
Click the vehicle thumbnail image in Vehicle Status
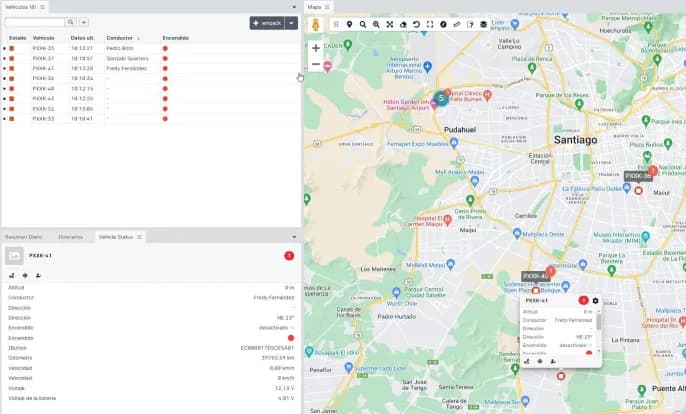14,256
